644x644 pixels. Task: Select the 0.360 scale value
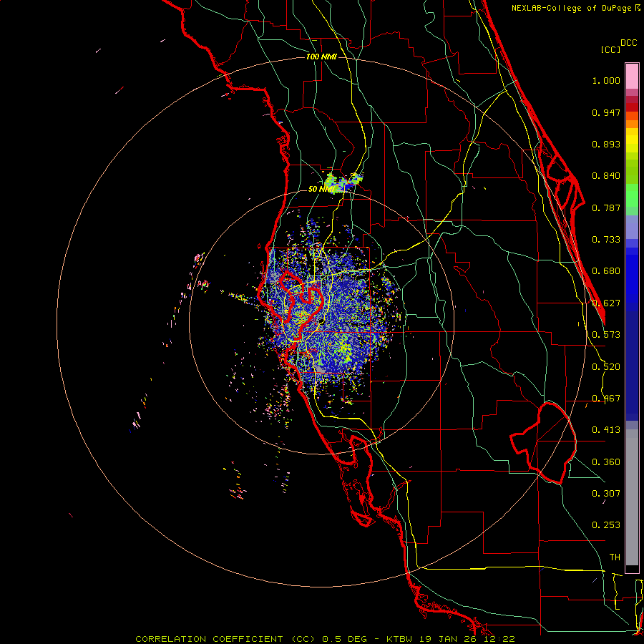coord(606,462)
